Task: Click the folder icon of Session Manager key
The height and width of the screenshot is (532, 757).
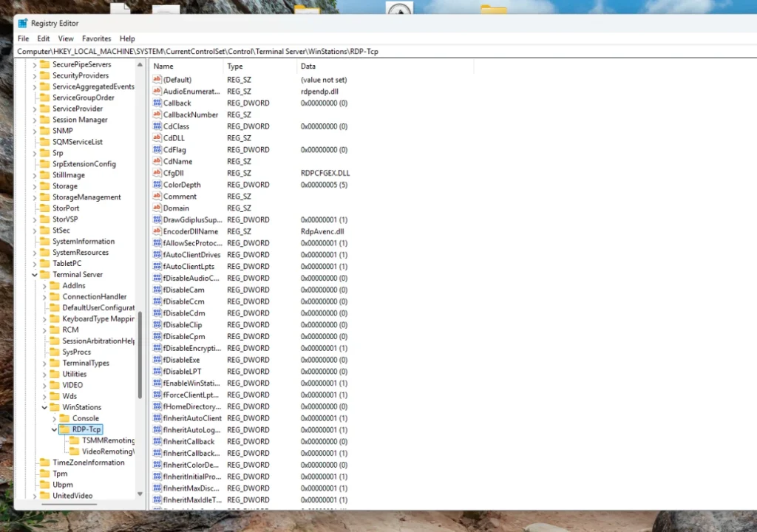Action: [x=45, y=119]
